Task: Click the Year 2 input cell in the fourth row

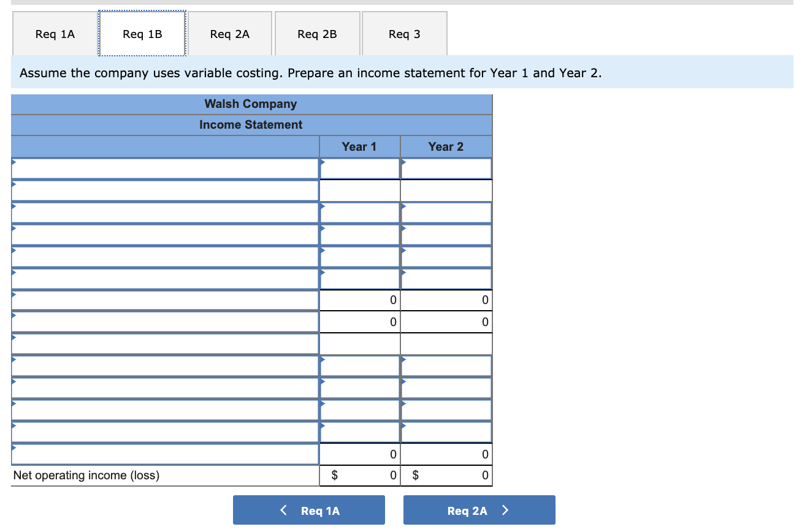Action: tap(446, 234)
